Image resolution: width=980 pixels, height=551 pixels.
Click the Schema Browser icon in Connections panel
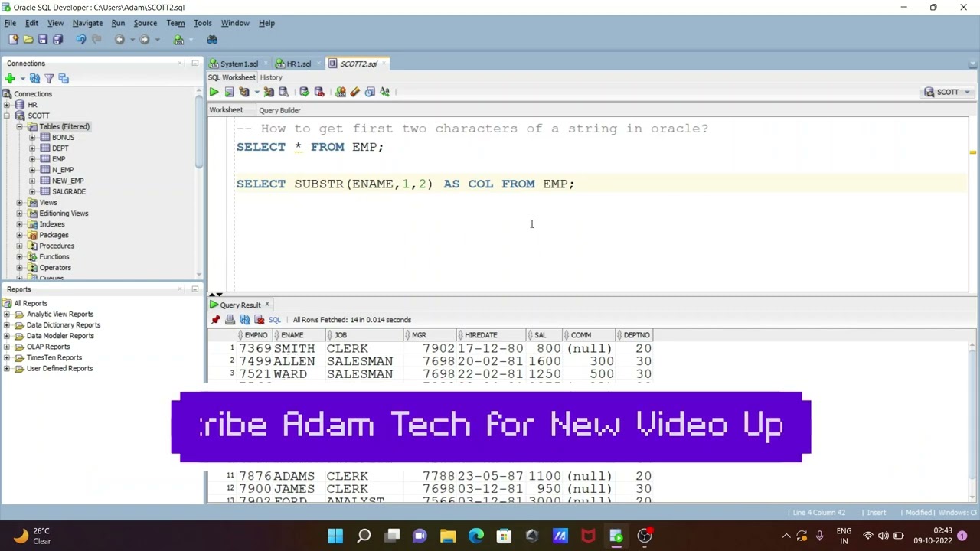64,78
